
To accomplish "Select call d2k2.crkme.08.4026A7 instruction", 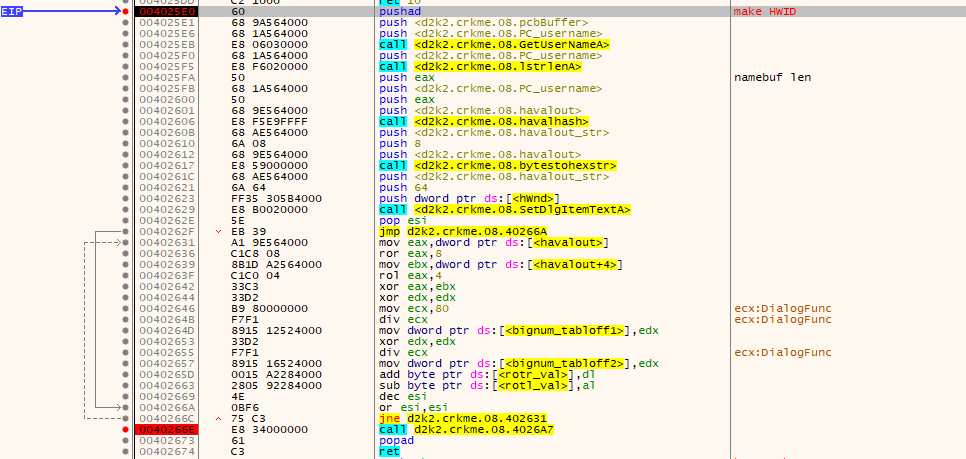I will tap(467, 429).
